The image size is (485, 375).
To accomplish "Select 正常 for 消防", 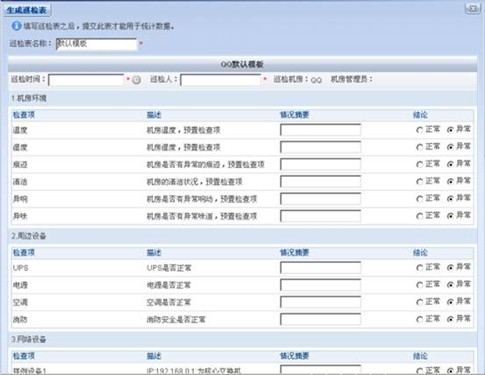I will point(420,319).
